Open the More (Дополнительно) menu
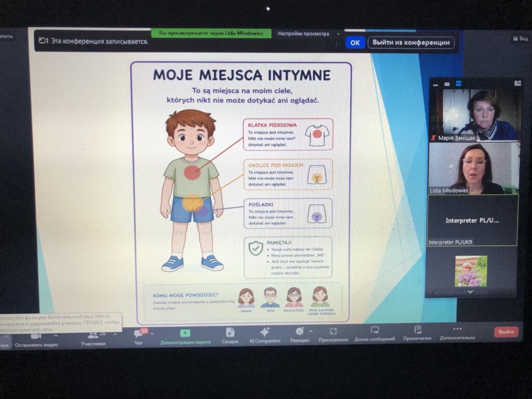532x399 pixels. click(457, 329)
